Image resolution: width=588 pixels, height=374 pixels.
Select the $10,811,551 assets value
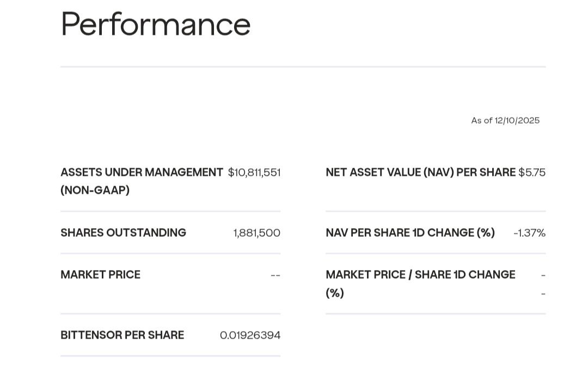[x=254, y=173]
